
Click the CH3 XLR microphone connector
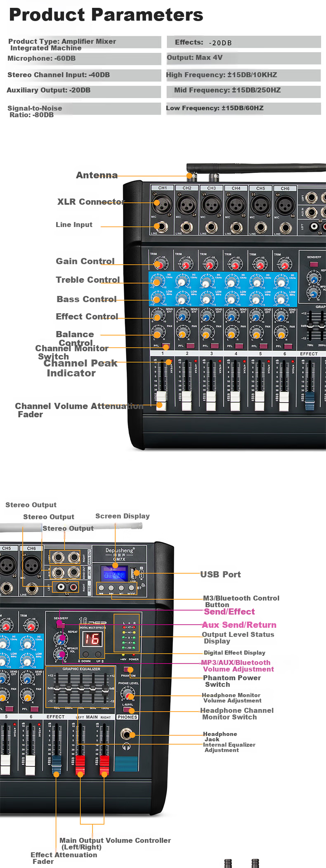[211, 204]
